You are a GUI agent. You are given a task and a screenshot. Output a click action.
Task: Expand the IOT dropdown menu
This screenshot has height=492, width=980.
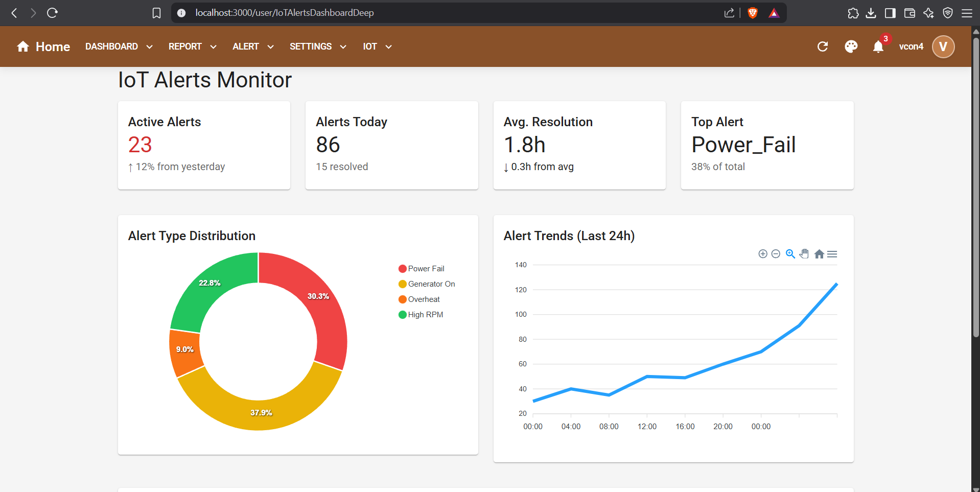point(378,46)
